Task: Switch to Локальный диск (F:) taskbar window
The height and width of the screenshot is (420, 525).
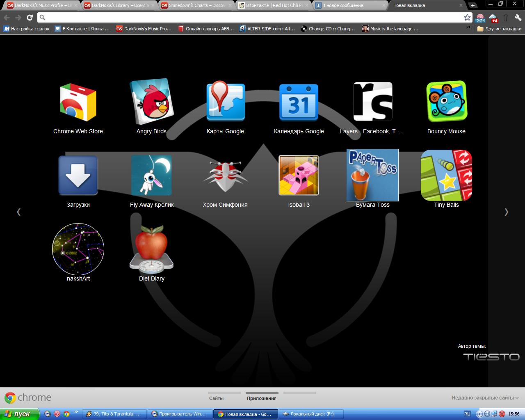Action: click(x=311, y=414)
